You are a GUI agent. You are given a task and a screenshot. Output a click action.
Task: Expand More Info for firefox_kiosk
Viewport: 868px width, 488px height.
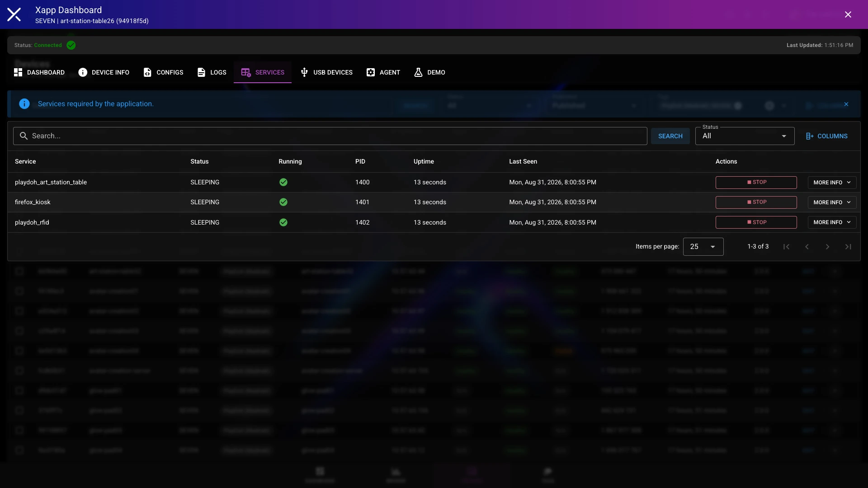832,202
